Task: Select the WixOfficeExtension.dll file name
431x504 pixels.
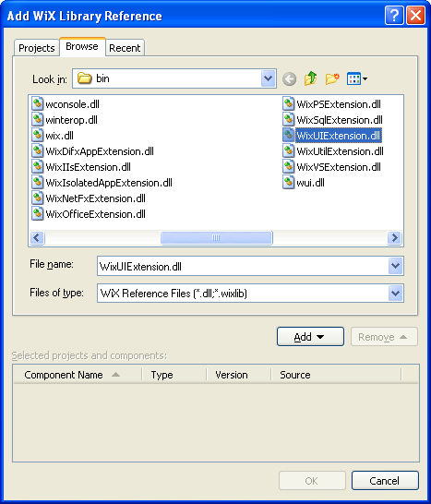Action: 95,214
